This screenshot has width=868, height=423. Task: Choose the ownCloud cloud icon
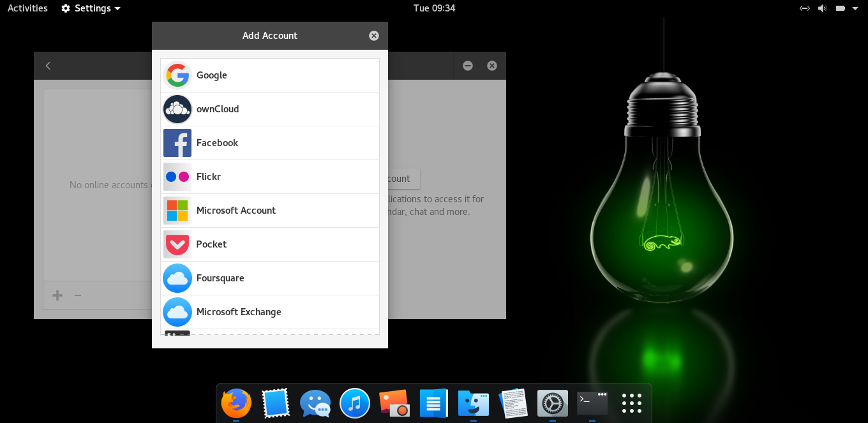coord(177,109)
